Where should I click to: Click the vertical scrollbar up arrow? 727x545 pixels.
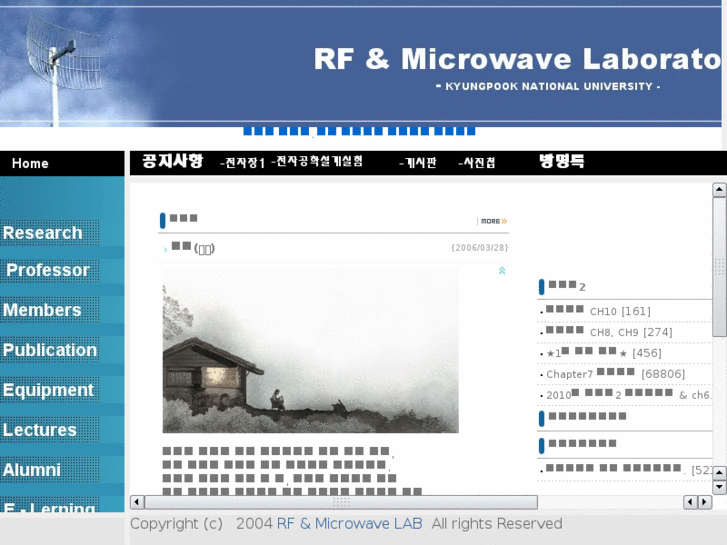(x=719, y=189)
